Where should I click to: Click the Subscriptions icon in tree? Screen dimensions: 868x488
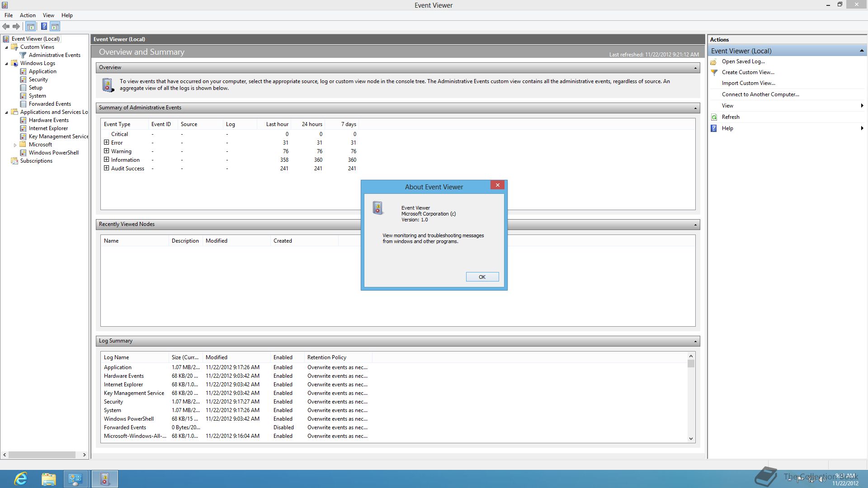coord(14,161)
